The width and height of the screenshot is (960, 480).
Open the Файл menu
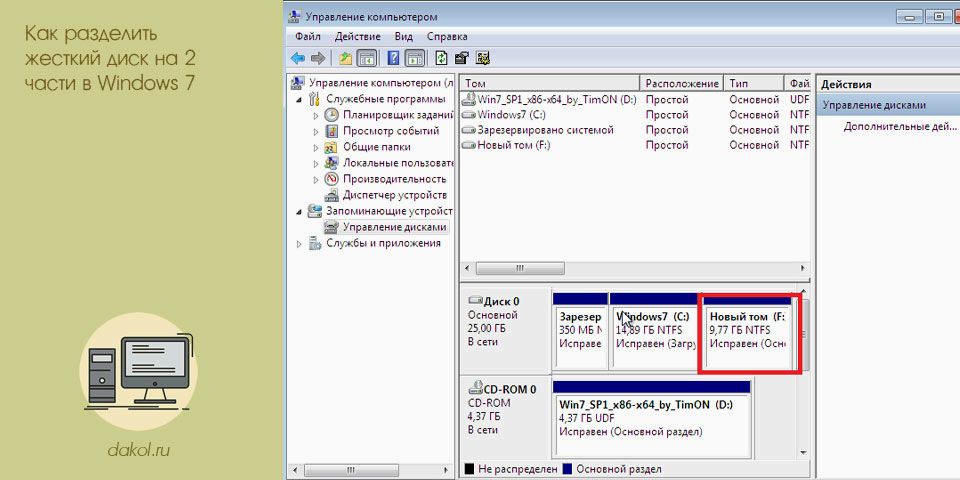pyautogui.click(x=307, y=36)
